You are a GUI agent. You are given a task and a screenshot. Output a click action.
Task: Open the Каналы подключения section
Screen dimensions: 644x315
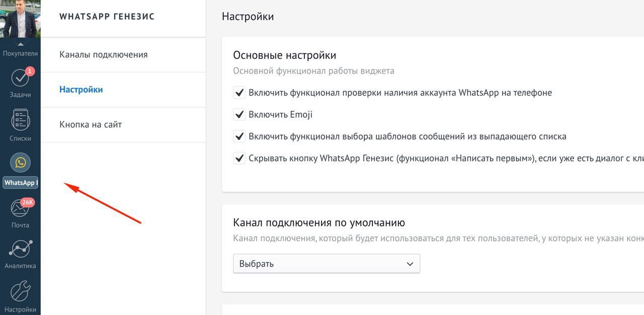coord(123,55)
